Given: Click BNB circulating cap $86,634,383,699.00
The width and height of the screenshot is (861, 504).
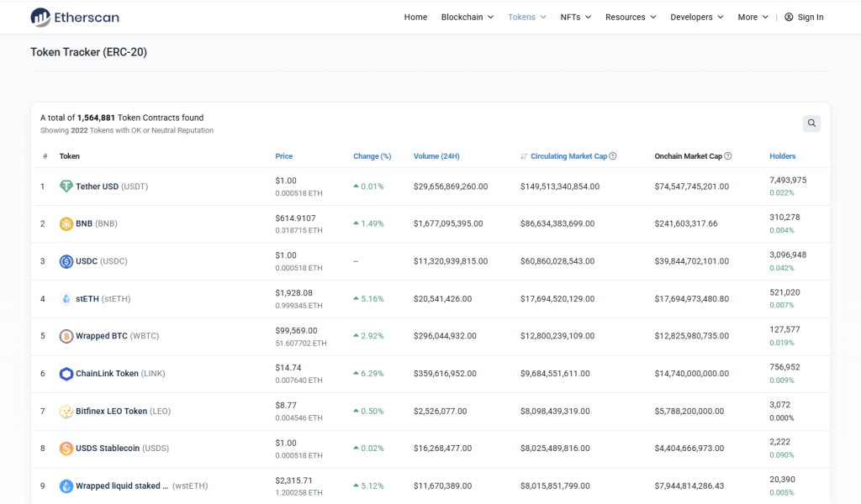Looking at the screenshot, I should coord(557,223).
